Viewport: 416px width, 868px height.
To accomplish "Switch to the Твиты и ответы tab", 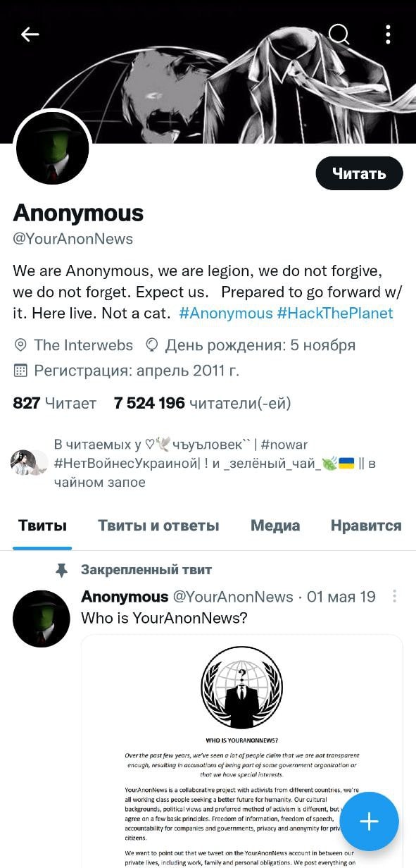I will [x=158, y=526].
